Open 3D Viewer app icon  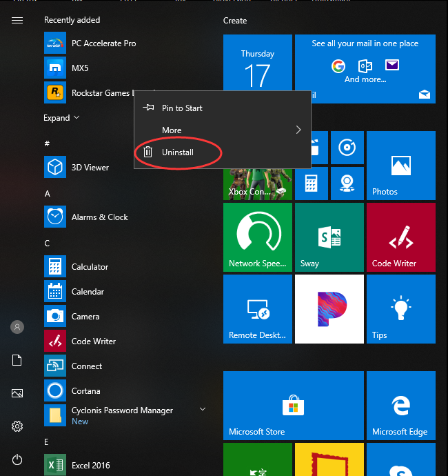[55, 167]
